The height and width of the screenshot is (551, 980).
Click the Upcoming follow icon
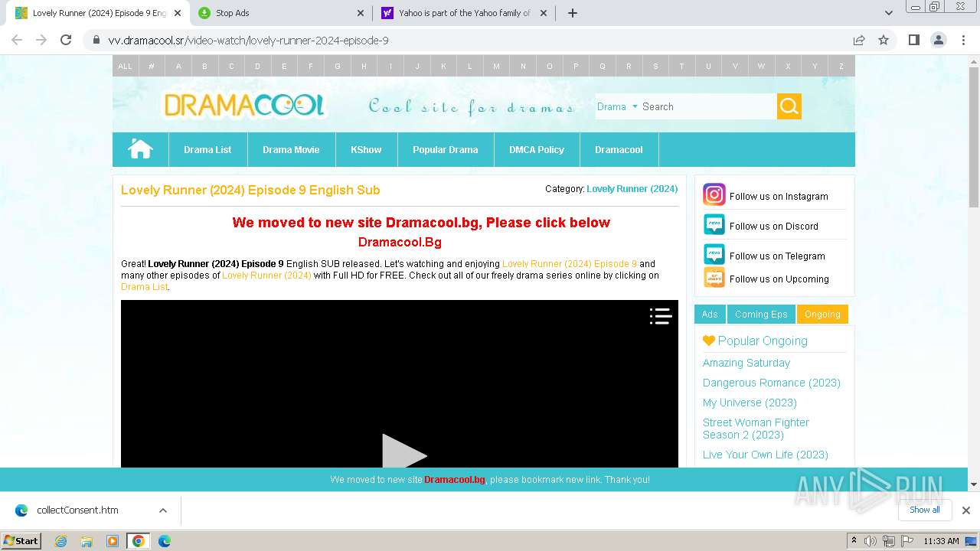pos(714,278)
